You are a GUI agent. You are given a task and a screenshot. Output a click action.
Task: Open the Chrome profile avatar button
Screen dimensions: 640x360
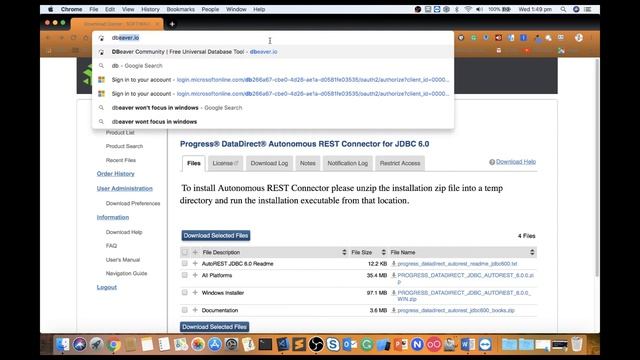pyautogui.click(x=578, y=38)
